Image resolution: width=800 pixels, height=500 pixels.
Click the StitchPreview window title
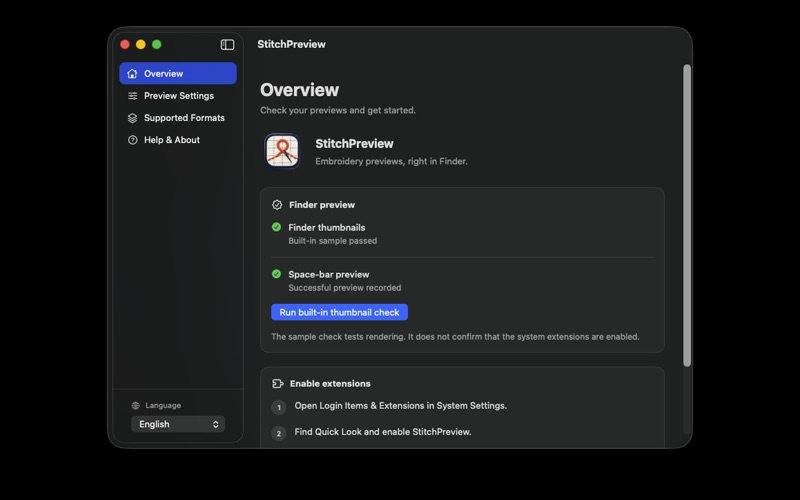291,44
